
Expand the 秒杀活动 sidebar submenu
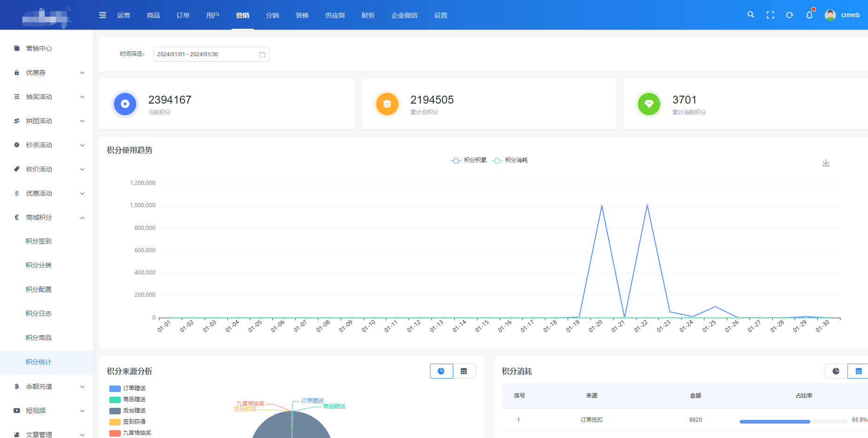[82, 145]
